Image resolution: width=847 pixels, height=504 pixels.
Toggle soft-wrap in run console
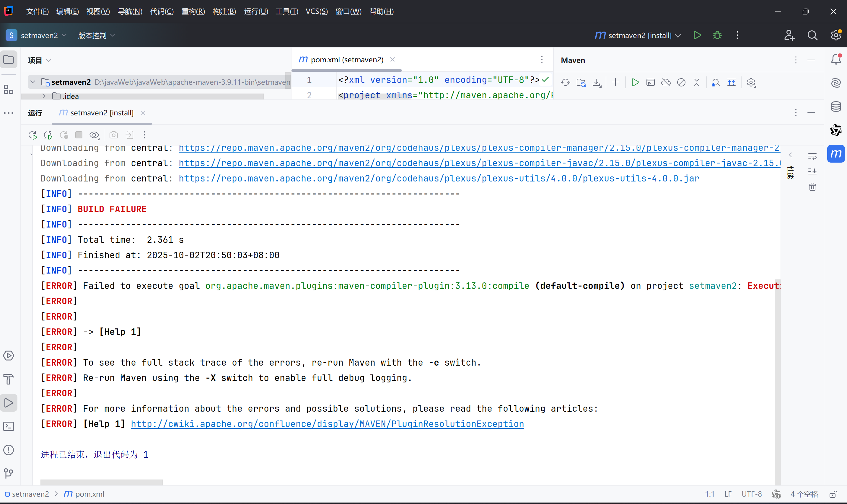point(812,156)
